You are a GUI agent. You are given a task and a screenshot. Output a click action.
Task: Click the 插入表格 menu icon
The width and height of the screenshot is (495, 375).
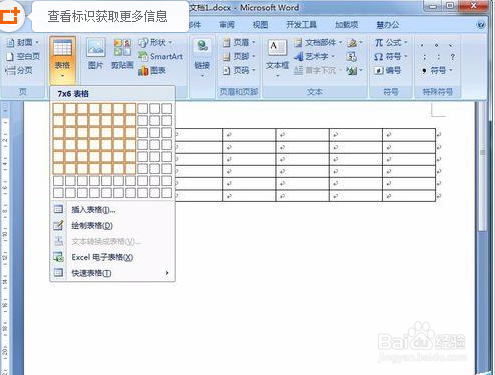click(x=58, y=209)
